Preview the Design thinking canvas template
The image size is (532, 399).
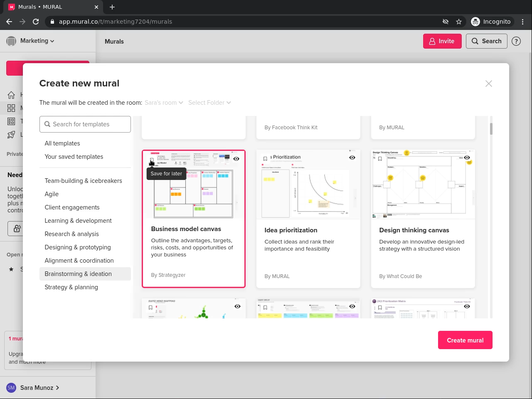pos(467,158)
